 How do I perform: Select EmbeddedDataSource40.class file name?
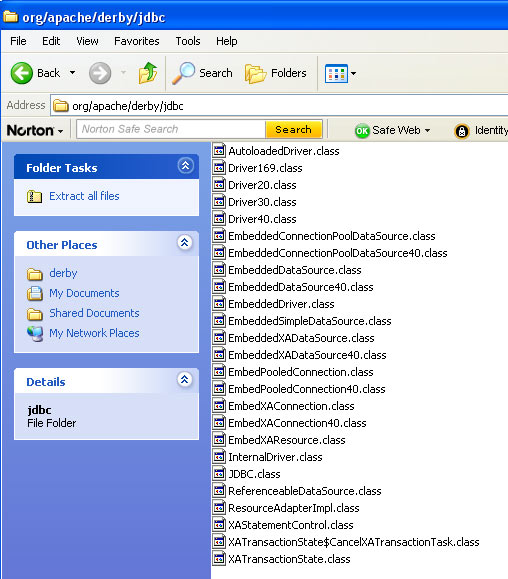(301, 287)
